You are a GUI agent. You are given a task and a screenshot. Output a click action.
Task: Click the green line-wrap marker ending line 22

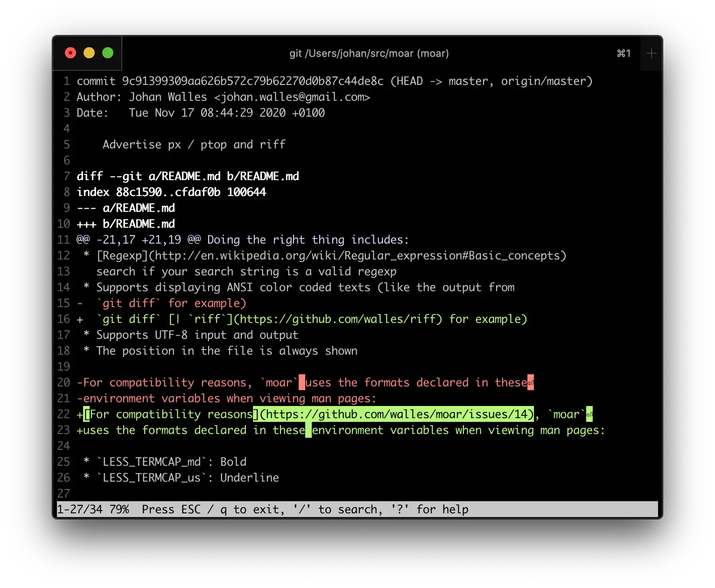589,414
